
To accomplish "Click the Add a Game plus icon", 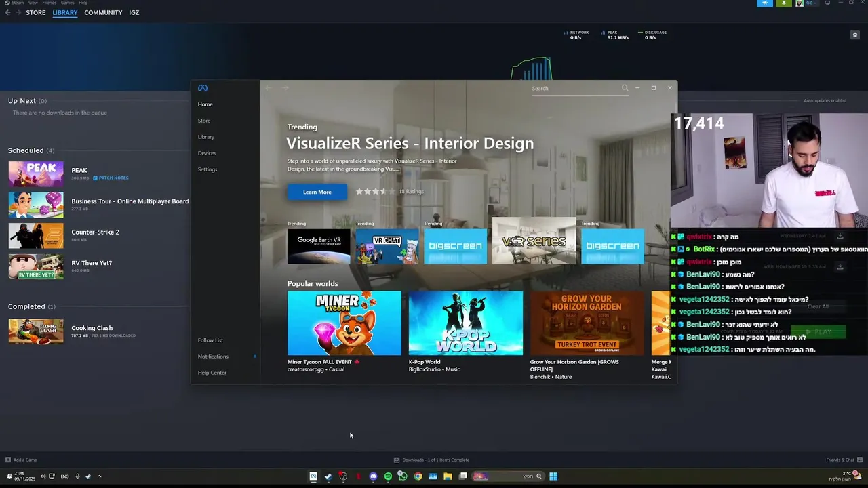I will click(8, 460).
